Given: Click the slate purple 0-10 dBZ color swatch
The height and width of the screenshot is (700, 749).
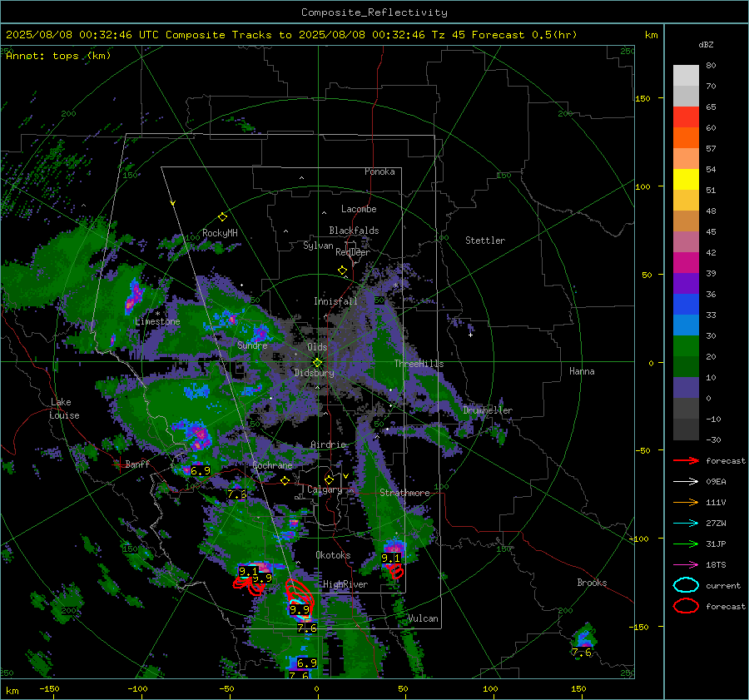Looking at the screenshot, I should click(x=686, y=388).
